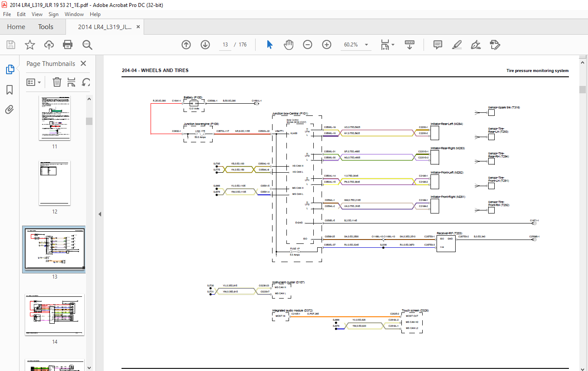The width and height of the screenshot is (588, 371).
Task: Insert pages icon in thumbnails panel
Action: point(72,82)
